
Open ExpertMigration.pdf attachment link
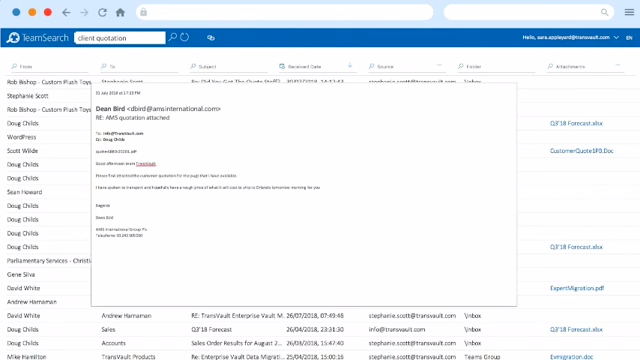577,288
